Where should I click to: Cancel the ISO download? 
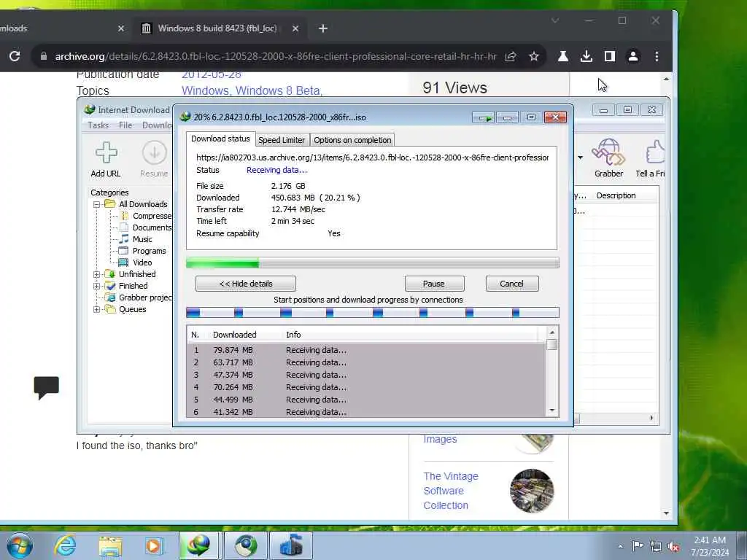coord(512,284)
